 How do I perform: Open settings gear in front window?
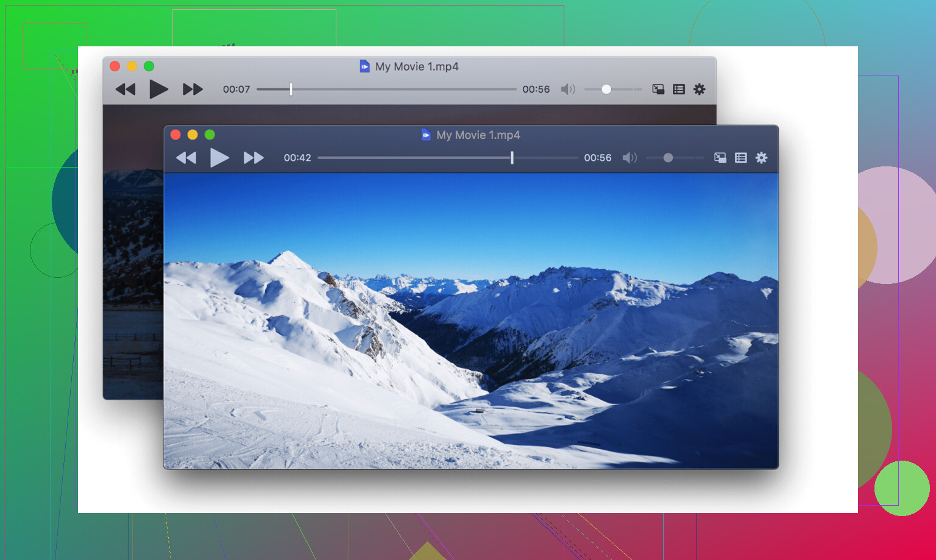pyautogui.click(x=762, y=158)
